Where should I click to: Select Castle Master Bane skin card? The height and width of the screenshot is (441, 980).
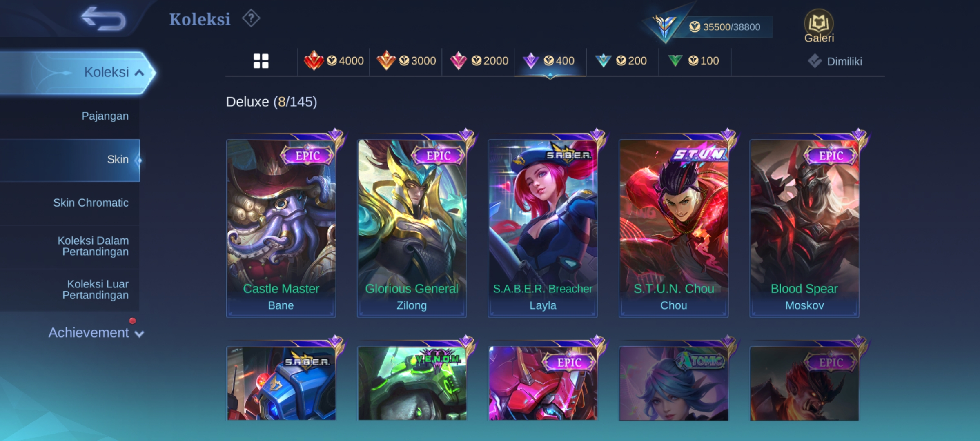281,229
